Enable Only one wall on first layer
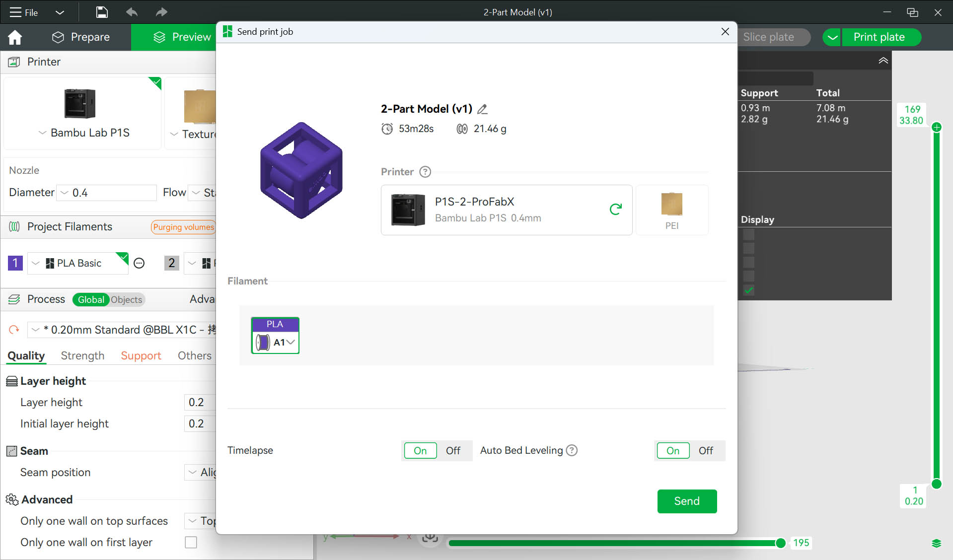Image resolution: width=953 pixels, height=560 pixels. [x=191, y=542]
